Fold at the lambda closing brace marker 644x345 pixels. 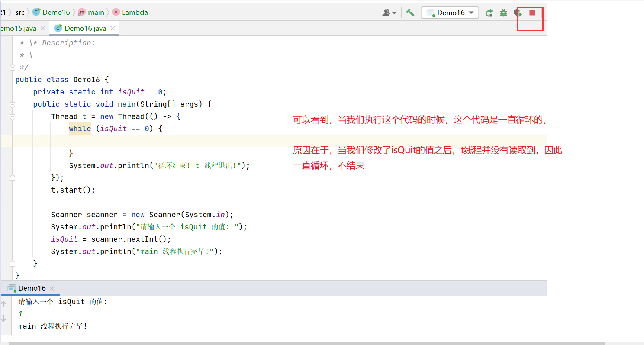[x=12, y=178]
